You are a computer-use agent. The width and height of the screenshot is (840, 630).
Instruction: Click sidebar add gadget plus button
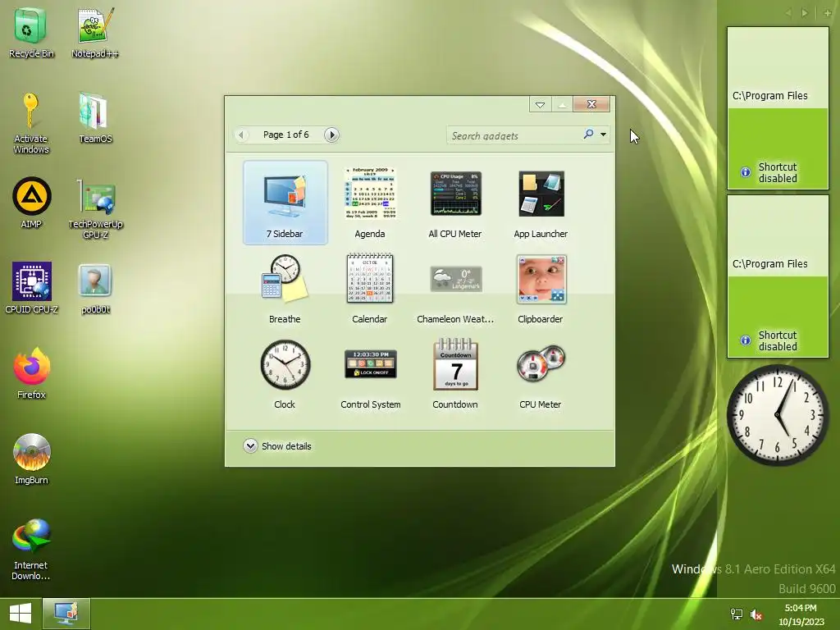[x=827, y=13]
